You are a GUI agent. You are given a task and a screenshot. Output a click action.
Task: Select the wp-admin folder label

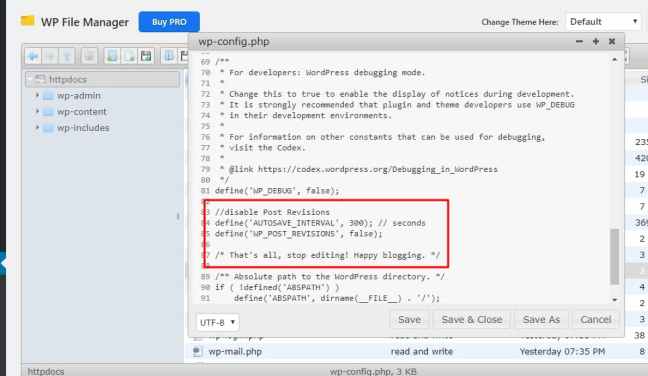pyautogui.click(x=79, y=95)
